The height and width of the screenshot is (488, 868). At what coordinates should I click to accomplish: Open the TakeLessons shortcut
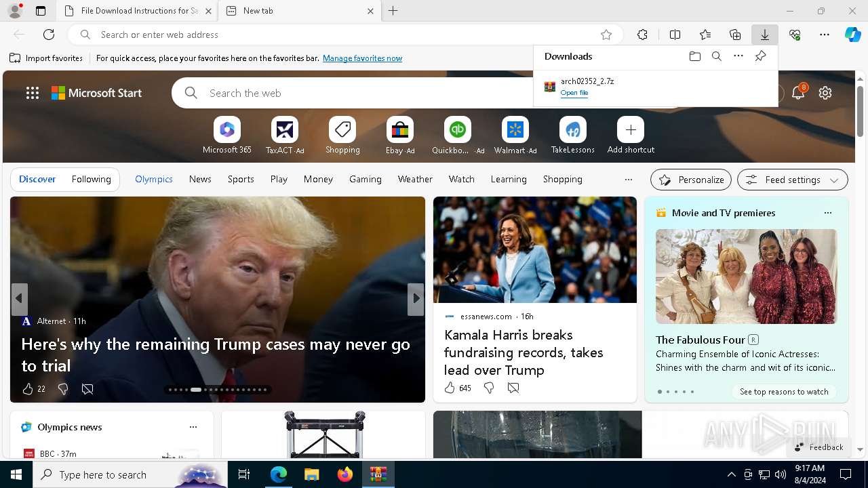pyautogui.click(x=573, y=136)
